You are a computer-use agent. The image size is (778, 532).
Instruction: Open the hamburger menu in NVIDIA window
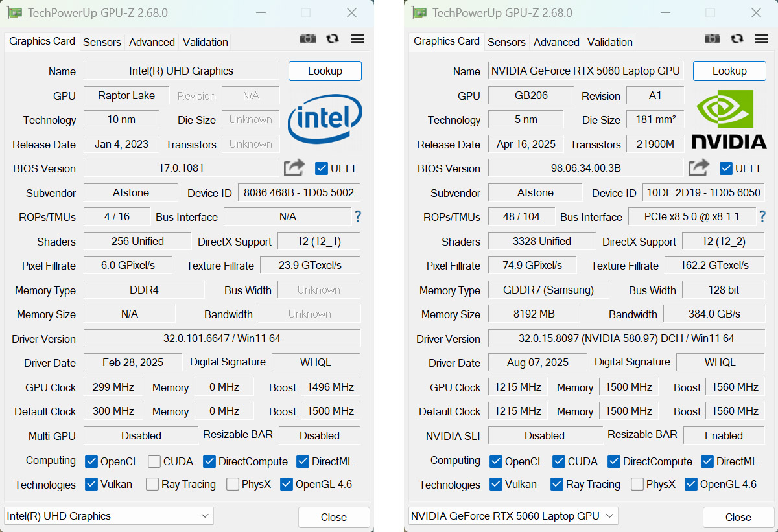(x=762, y=39)
